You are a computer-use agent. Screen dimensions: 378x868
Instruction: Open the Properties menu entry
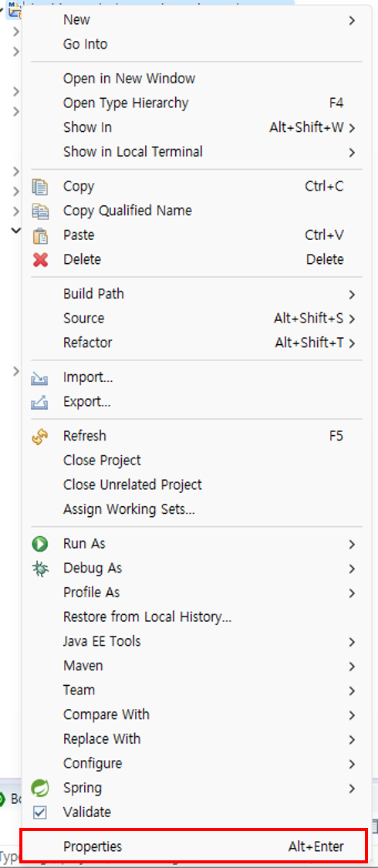(x=192, y=846)
